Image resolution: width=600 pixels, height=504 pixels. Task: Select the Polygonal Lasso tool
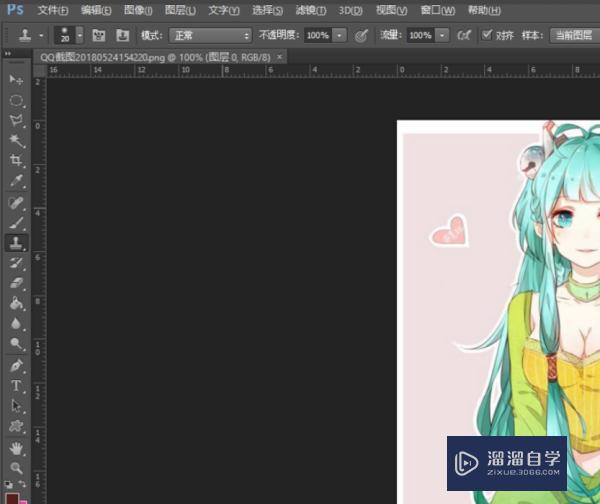(16, 121)
